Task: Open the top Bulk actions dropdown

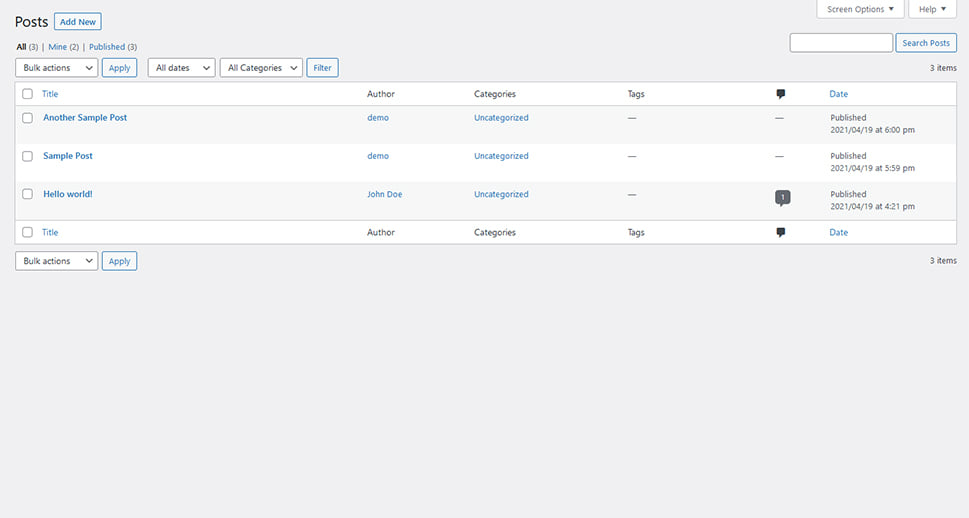Action: pyautogui.click(x=56, y=68)
